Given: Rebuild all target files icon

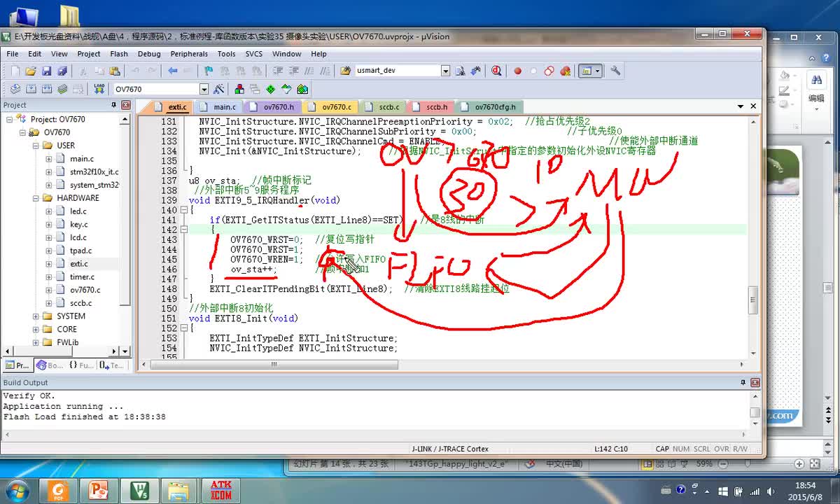Looking at the screenshot, I should (47, 89).
